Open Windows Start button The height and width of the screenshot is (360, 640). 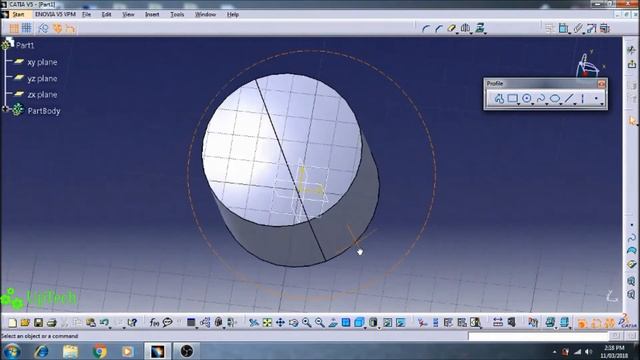tap(12, 351)
